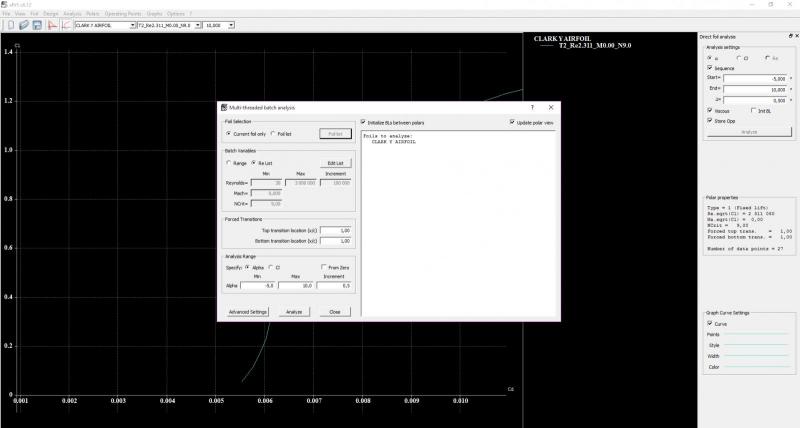Select the Foil list radio button

point(274,133)
